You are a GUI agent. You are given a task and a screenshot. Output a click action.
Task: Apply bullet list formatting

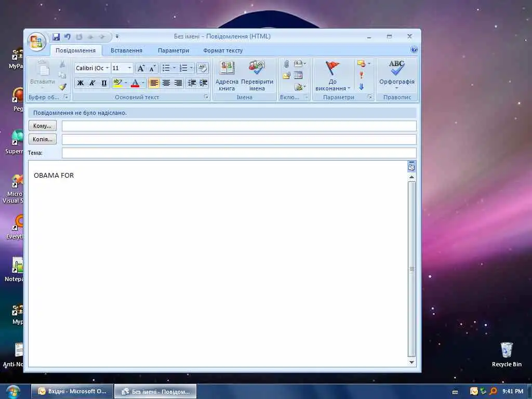click(x=166, y=68)
